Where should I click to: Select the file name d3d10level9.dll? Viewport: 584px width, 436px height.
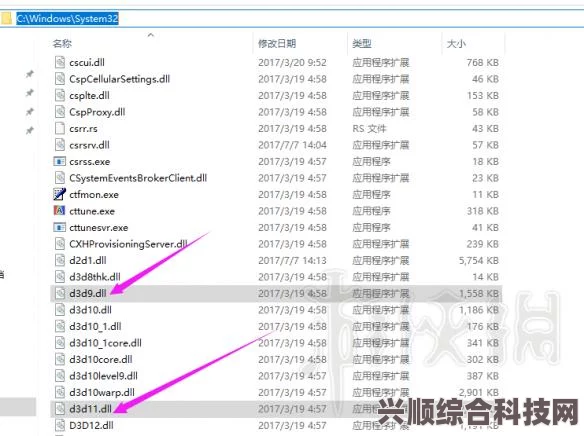(104, 375)
